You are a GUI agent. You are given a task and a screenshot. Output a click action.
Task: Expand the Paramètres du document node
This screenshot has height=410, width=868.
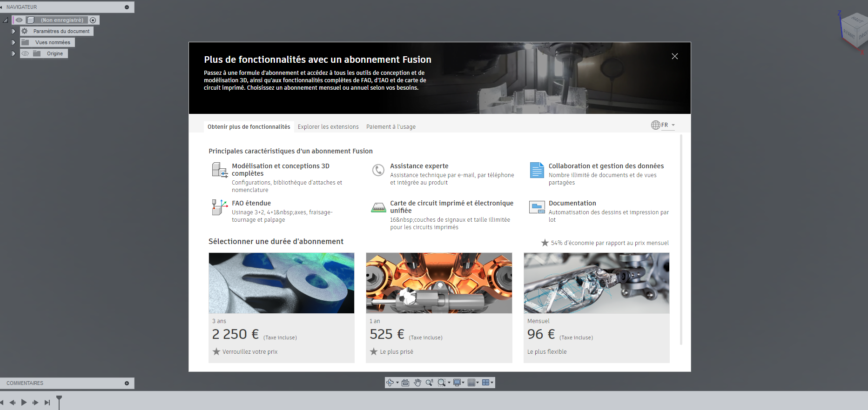click(x=13, y=31)
